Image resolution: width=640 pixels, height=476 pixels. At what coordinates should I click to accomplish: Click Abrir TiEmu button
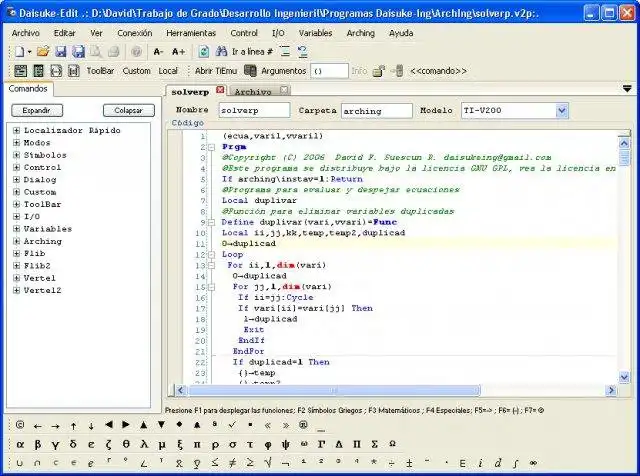(x=216, y=71)
